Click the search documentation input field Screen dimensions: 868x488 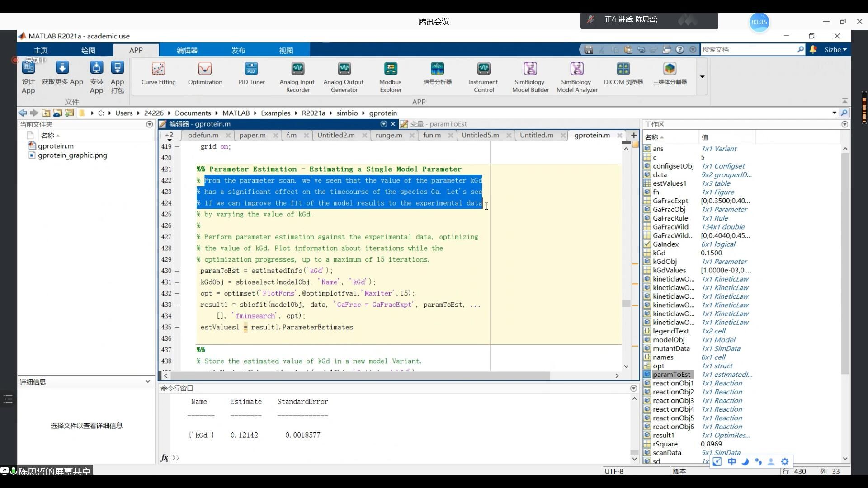tap(748, 50)
